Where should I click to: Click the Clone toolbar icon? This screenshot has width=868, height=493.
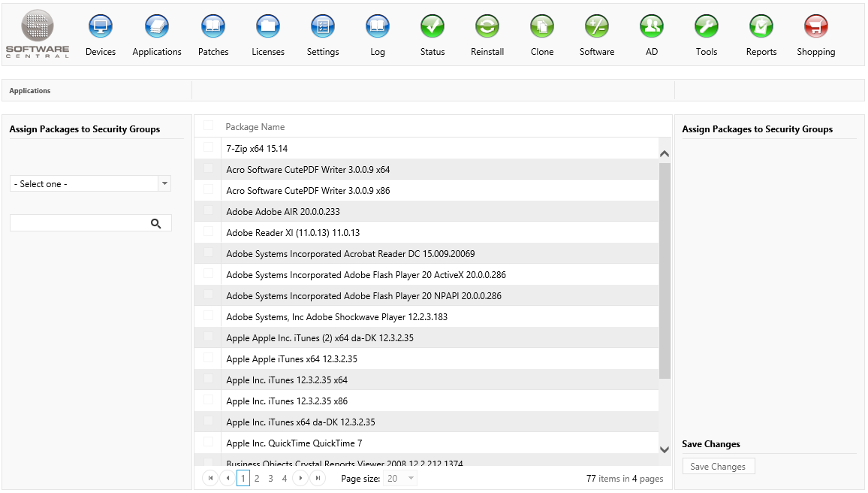tap(542, 27)
